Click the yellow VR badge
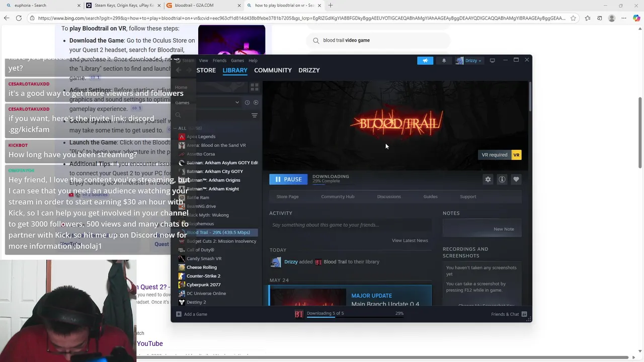The image size is (644, 362). pyautogui.click(x=516, y=155)
